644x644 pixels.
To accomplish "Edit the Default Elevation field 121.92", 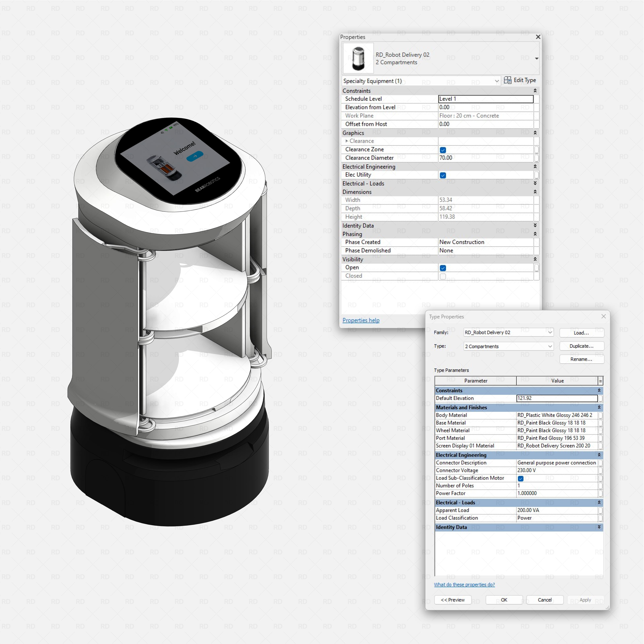I will point(557,398).
